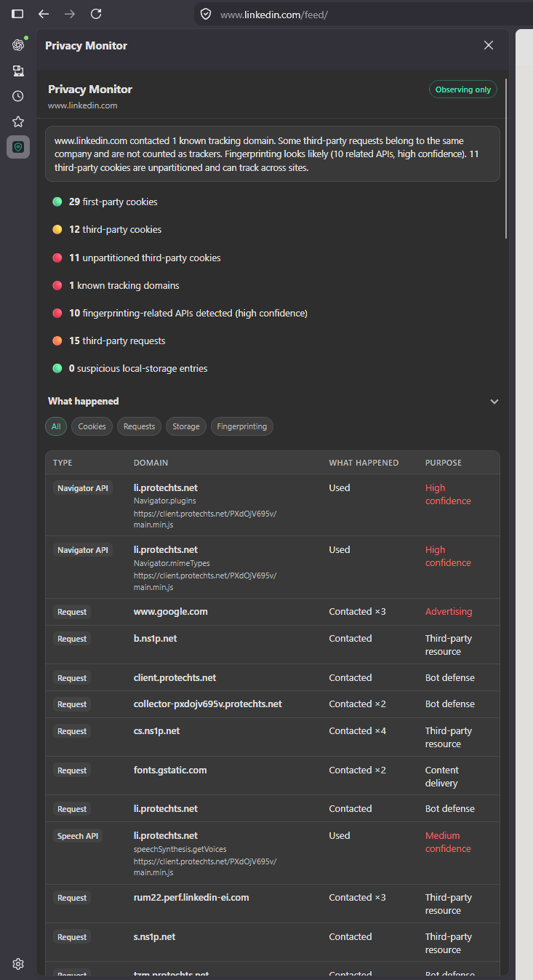This screenshot has width=533, height=980.
Task: Click the WHAT HAPPENED column header
Action: click(x=364, y=463)
